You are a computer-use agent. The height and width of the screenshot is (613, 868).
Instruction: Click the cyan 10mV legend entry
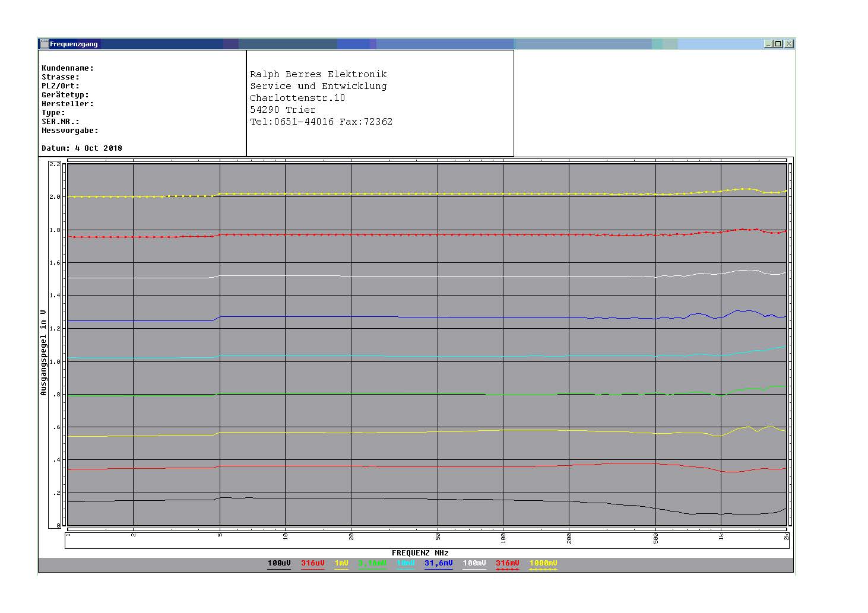(x=406, y=564)
